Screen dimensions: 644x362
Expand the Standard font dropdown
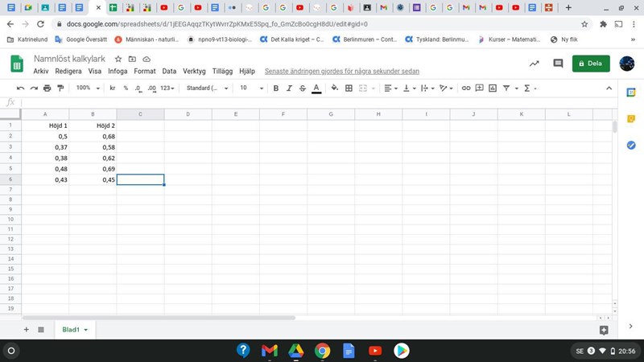pyautogui.click(x=207, y=88)
